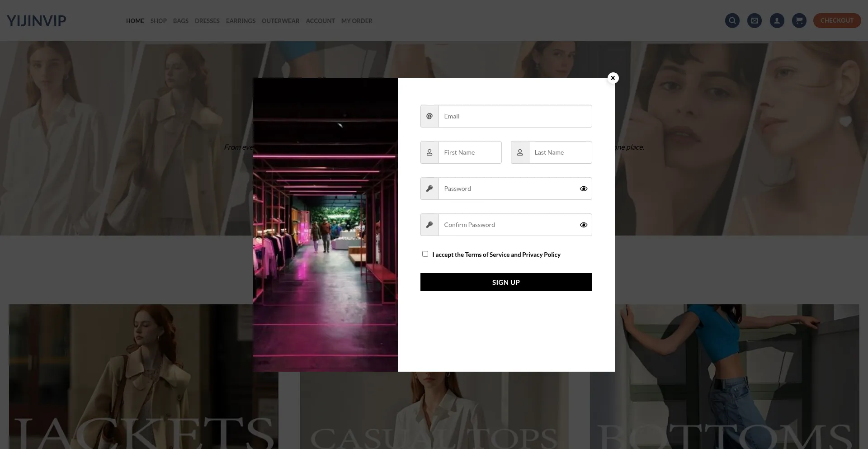Click the key icon beside Password
868x449 pixels.
429,189
